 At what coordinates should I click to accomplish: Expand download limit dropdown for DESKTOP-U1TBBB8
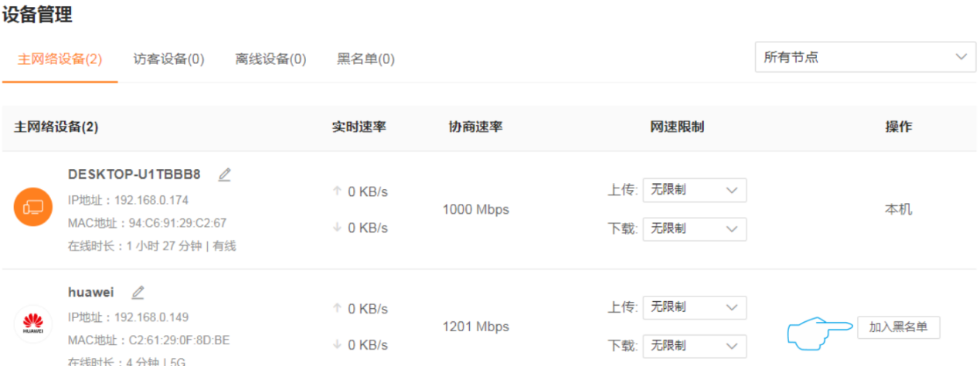pos(694,229)
